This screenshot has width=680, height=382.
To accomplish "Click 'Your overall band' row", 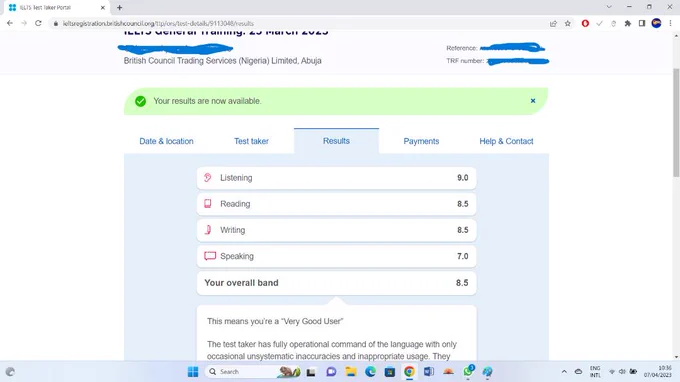I will (x=337, y=283).
